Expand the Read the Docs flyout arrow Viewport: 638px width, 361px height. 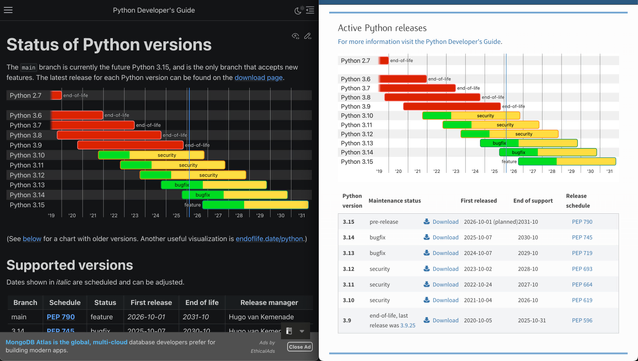302,331
